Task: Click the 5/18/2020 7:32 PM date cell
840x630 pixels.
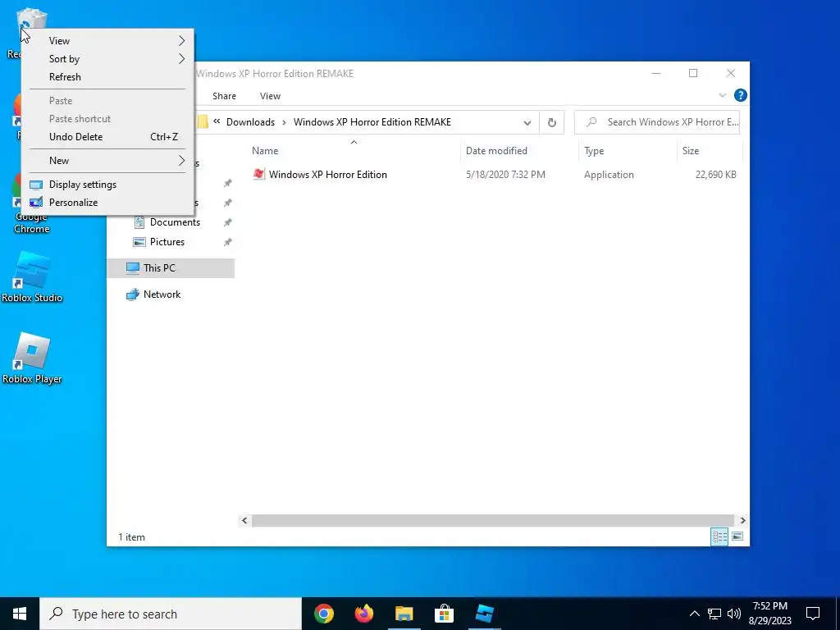Action: pyautogui.click(x=505, y=175)
